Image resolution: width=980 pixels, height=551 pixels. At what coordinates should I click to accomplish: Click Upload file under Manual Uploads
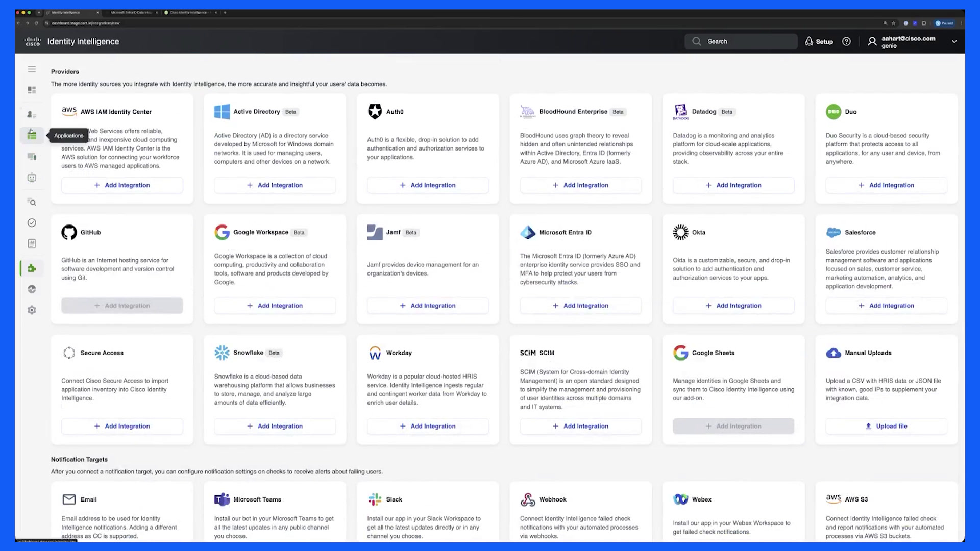886,426
